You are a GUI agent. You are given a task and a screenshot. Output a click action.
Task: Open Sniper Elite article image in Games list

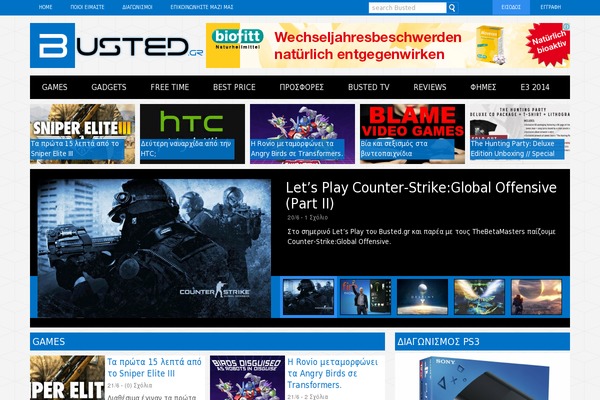pos(67,378)
